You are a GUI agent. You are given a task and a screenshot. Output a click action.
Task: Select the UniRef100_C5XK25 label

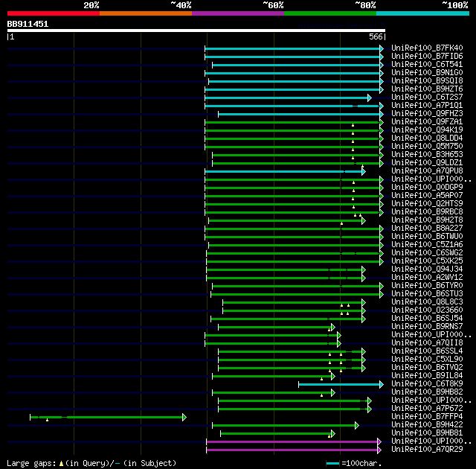427,261
